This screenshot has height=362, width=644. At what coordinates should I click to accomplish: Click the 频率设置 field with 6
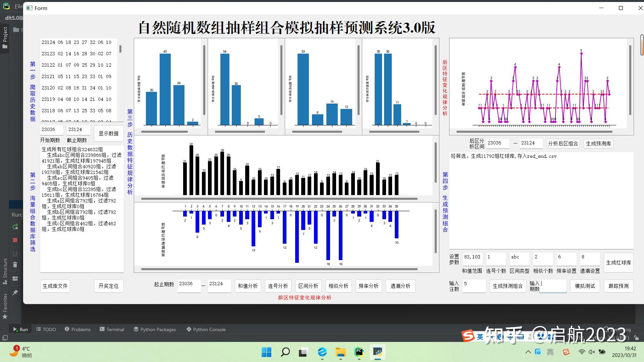[567, 259]
